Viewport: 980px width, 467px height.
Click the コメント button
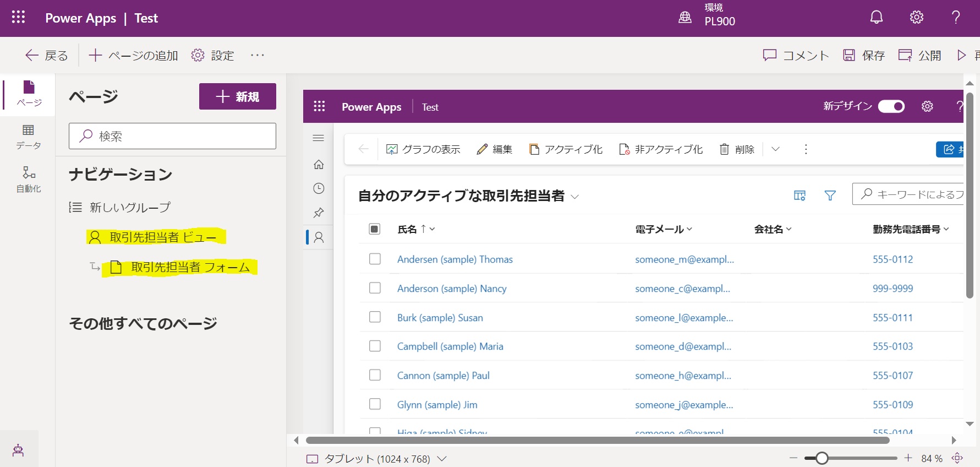click(796, 55)
